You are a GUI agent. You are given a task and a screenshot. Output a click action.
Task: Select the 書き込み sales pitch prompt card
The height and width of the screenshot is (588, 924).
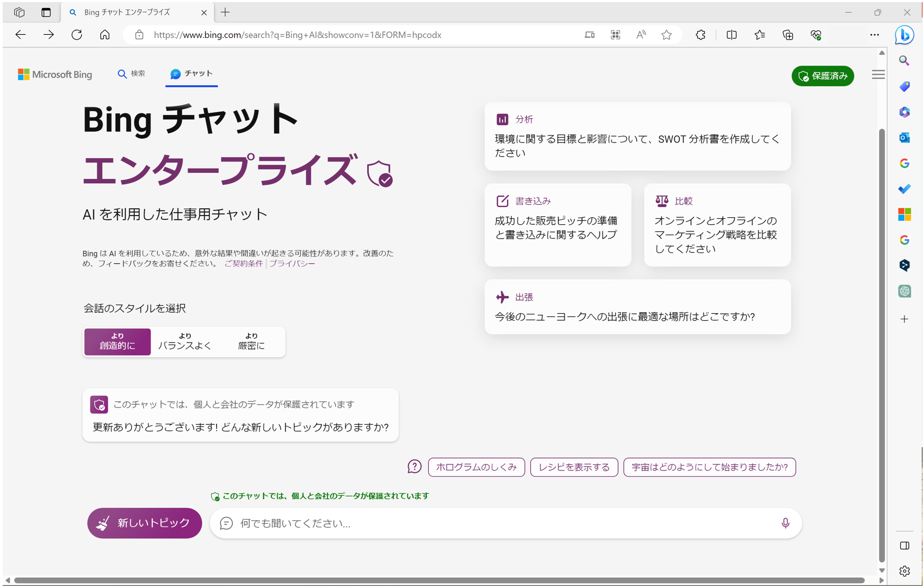(x=558, y=225)
